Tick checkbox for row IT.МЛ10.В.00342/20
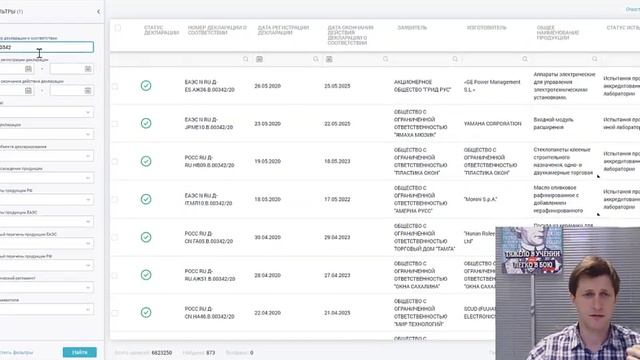The height and width of the screenshot is (360, 640). pos(115,200)
